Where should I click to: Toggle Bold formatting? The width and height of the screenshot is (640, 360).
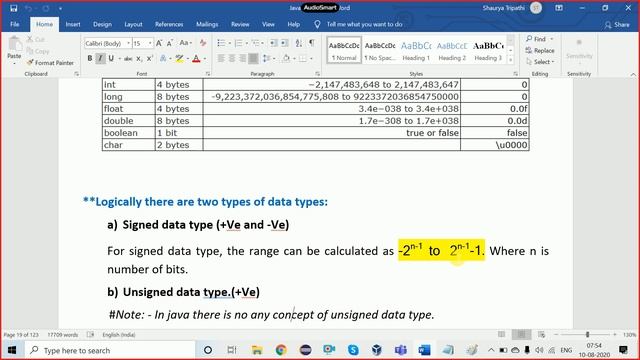coord(90,58)
